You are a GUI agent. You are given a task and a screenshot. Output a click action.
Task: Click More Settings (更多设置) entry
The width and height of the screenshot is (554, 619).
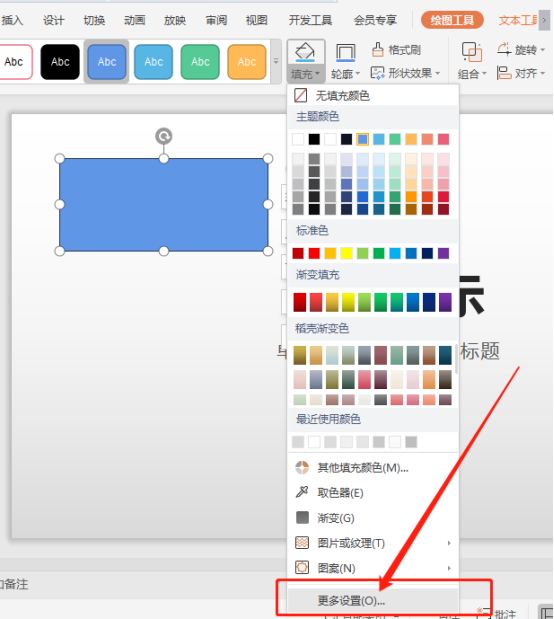coord(372,601)
